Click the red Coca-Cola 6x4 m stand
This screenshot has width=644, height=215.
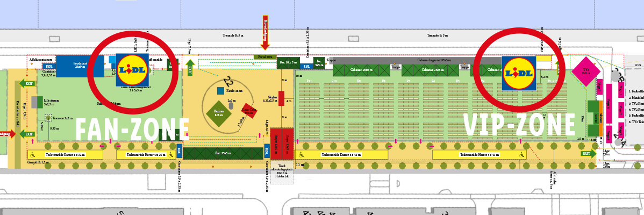coord(249,110)
